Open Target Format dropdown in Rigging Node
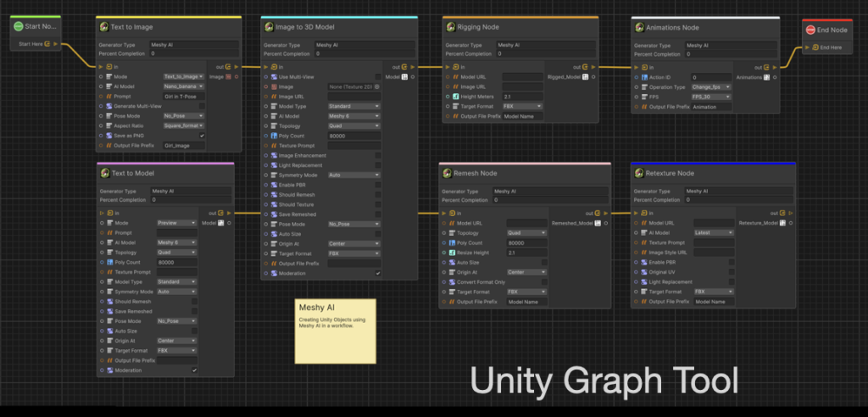 click(522, 106)
